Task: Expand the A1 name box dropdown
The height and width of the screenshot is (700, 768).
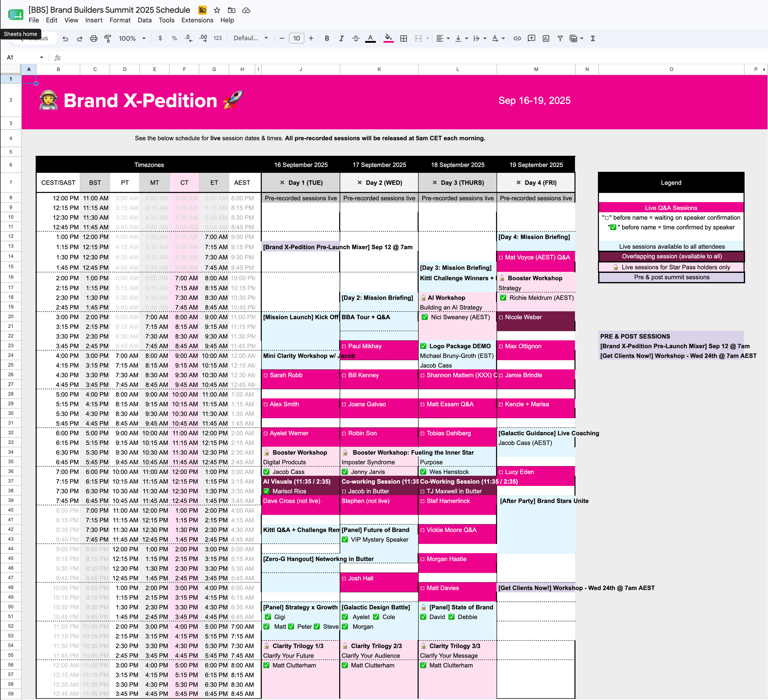Action: (x=42, y=58)
